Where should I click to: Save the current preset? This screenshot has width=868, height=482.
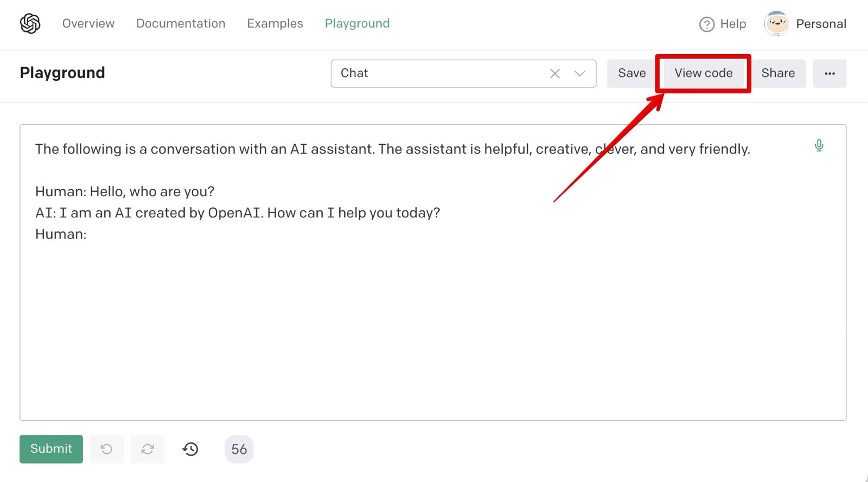tap(632, 74)
